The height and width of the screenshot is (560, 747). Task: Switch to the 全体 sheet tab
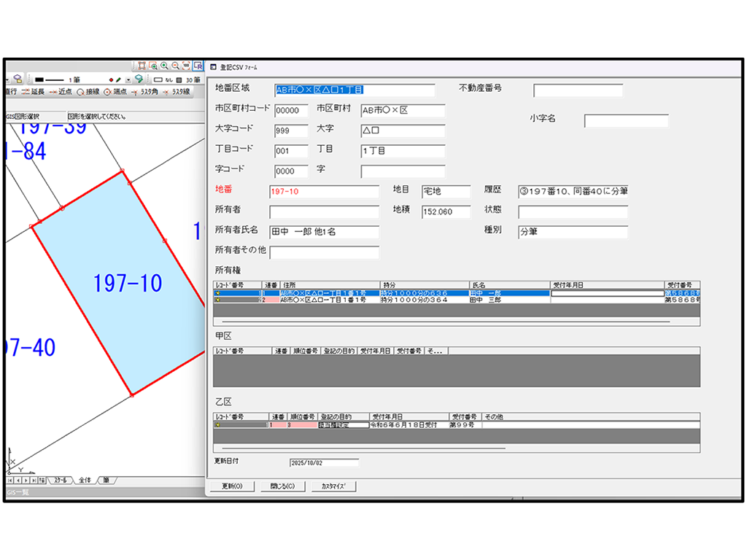[x=85, y=481]
